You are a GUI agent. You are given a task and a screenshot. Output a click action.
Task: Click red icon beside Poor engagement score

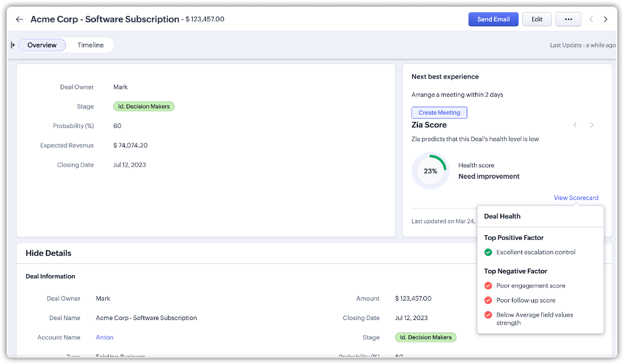point(488,285)
